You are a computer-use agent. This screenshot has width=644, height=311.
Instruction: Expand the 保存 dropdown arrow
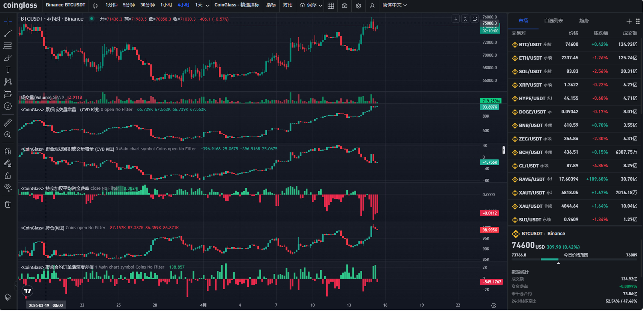(x=320, y=5)
